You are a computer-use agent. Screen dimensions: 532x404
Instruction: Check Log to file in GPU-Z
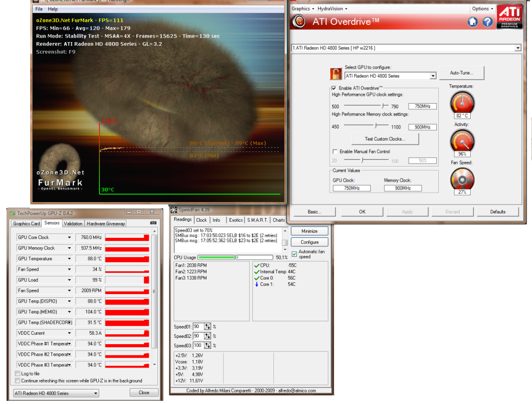point(17,373)
